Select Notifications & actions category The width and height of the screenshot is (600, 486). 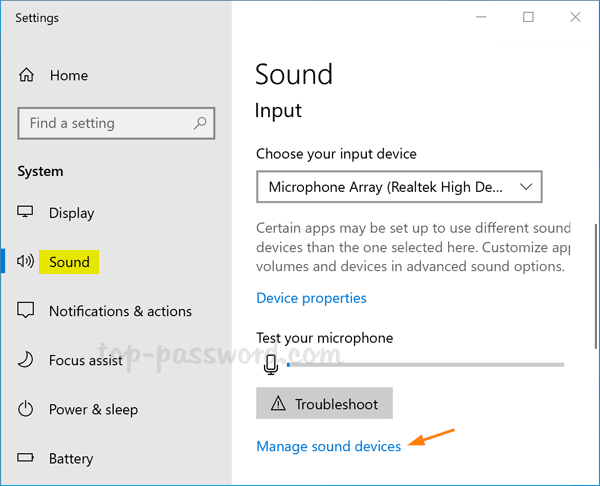[120, 311]
